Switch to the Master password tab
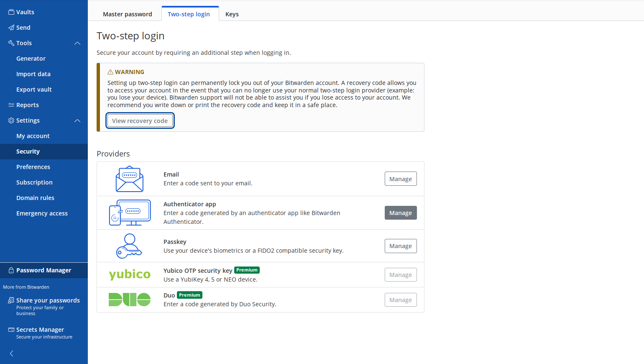Screen dimensions: 644x364 coord(128,14)
